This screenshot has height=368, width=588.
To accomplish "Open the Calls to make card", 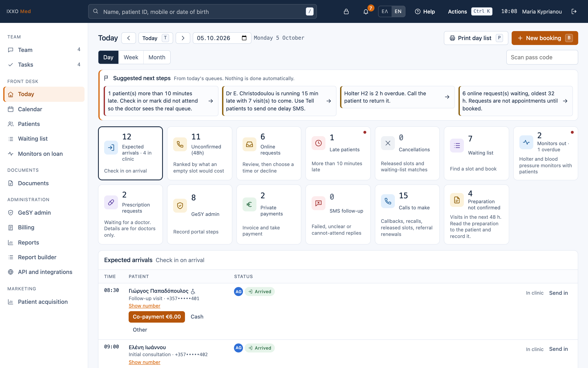I will pos(407,214).
